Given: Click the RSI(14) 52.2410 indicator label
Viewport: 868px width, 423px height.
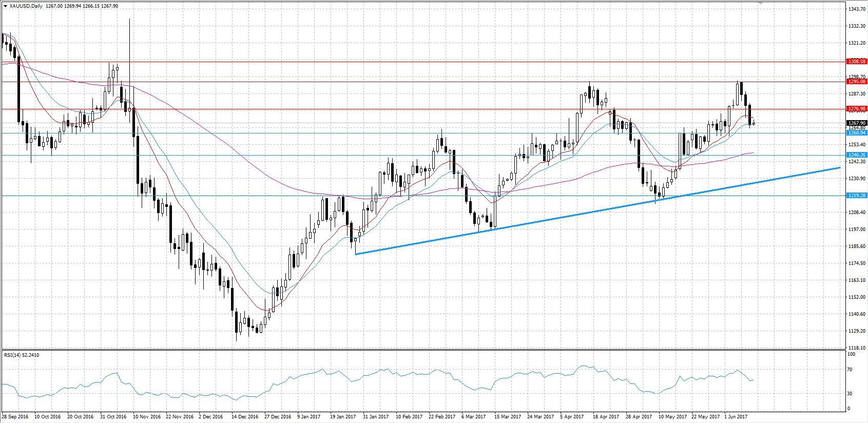Looking at the screenshot, I should (x=22, y=355).
